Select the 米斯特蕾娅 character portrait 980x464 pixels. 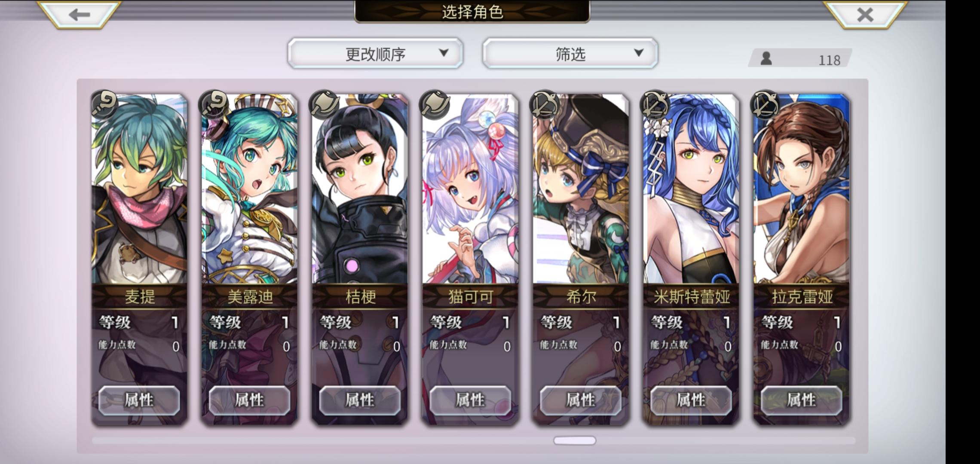click(691, 189)
